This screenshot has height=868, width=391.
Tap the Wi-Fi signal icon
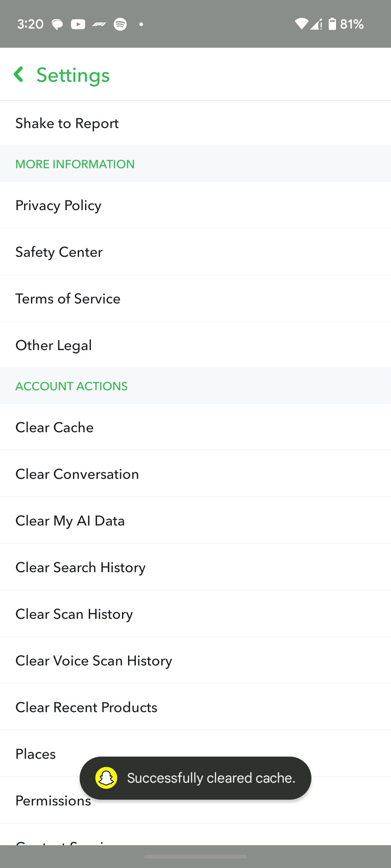click(301, 24)
